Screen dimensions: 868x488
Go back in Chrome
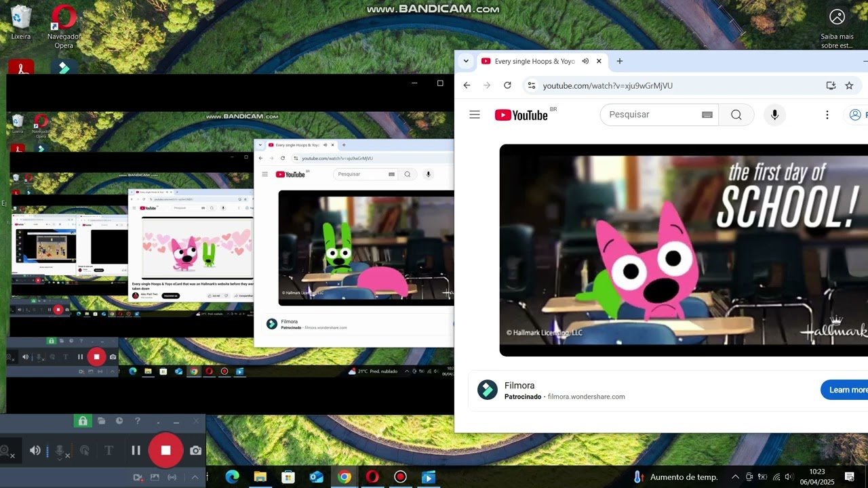[467, 85]
